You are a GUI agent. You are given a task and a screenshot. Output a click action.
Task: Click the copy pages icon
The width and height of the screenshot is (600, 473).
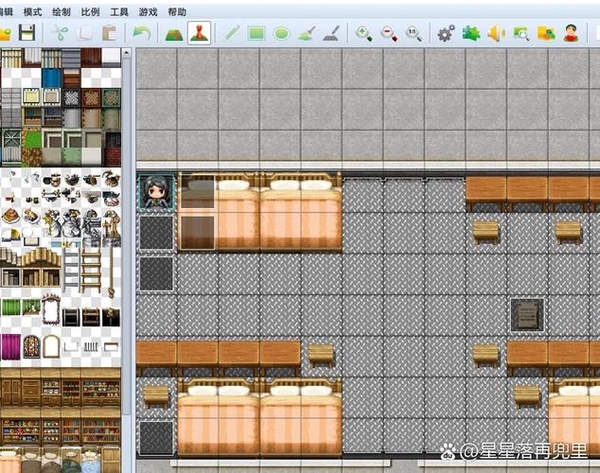pos(84,33)
